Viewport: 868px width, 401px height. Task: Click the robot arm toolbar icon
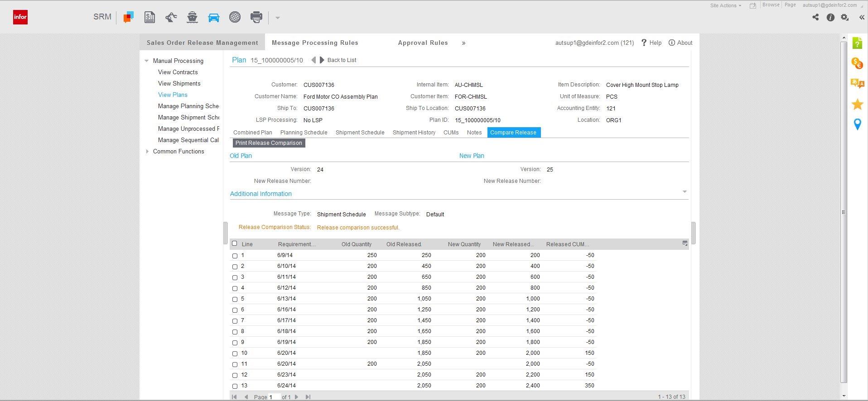(x=171, y=18)
